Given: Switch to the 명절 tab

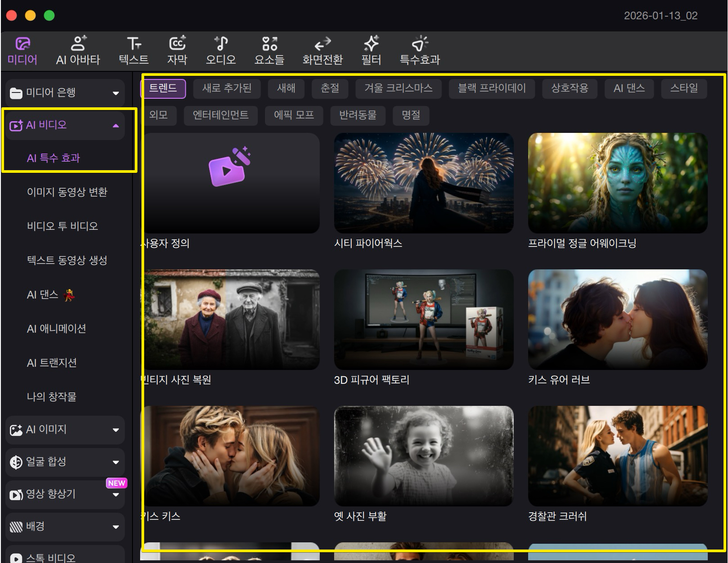Looking at the screenshot, I should point(411,115).
